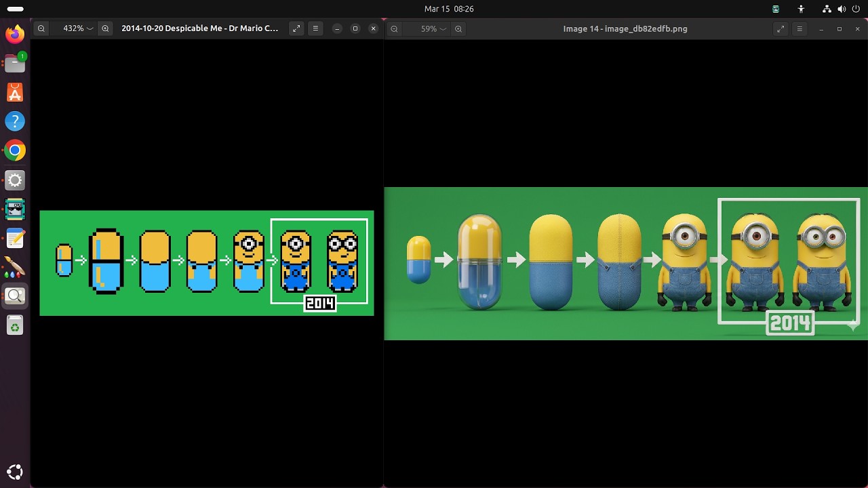Open the Text Editor in the dock
868x488 pixels.
15,238
